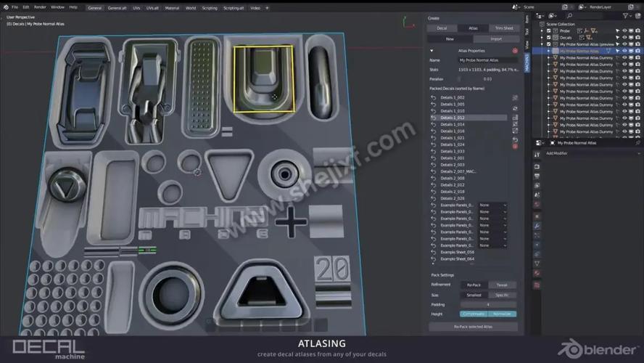Adjust the Padding value field
Viewport: 644px width, 363px height.
tap(488, 305)
